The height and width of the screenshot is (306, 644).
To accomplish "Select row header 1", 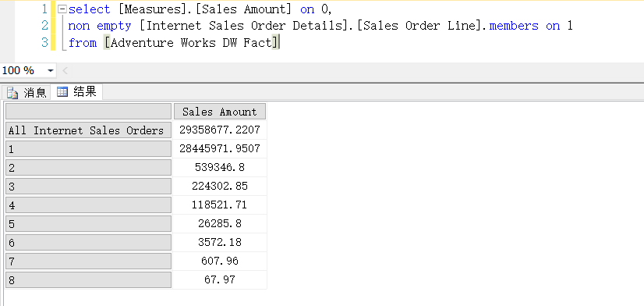I will point(88,149).
